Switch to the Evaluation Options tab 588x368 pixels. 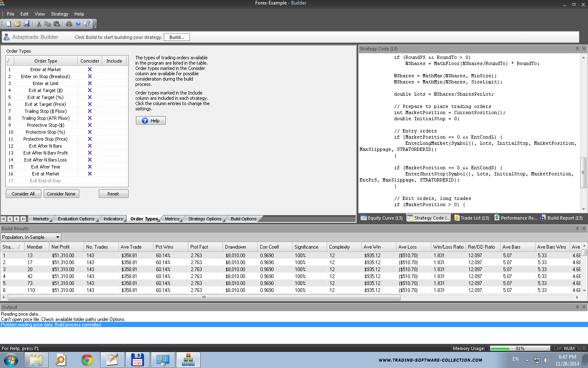pos(76,219)
